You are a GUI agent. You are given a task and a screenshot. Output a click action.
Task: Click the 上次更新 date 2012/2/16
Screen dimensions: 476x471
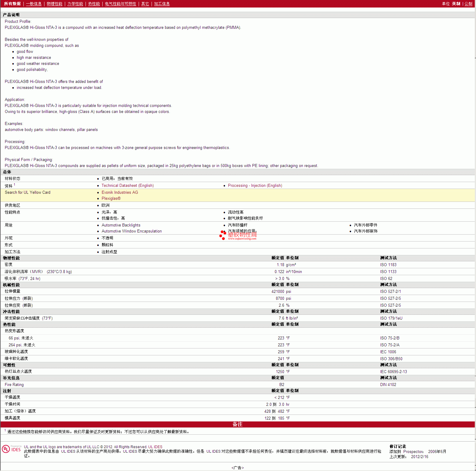(420, 457)
